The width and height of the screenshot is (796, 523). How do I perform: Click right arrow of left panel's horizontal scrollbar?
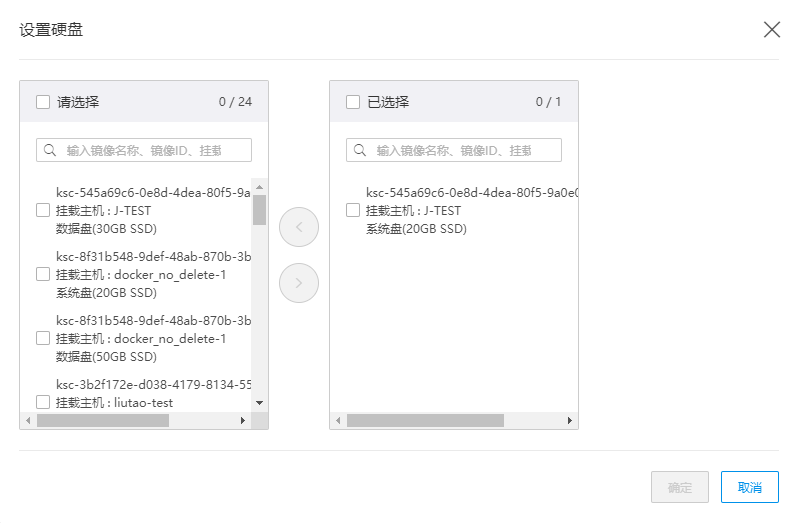tap(242, 421)
